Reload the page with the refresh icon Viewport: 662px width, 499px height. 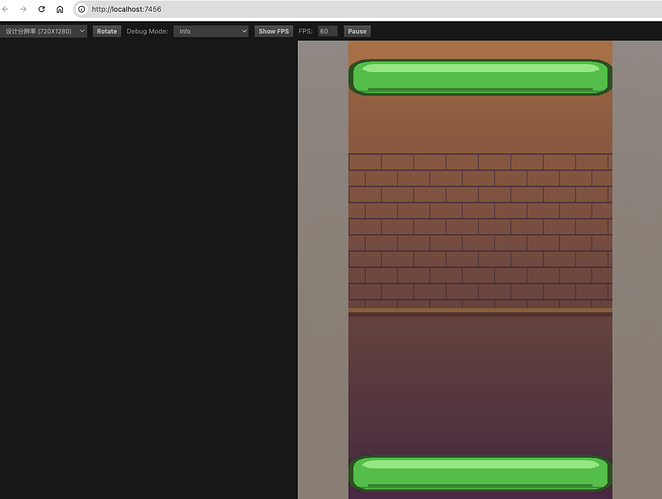tap(41, 9)
